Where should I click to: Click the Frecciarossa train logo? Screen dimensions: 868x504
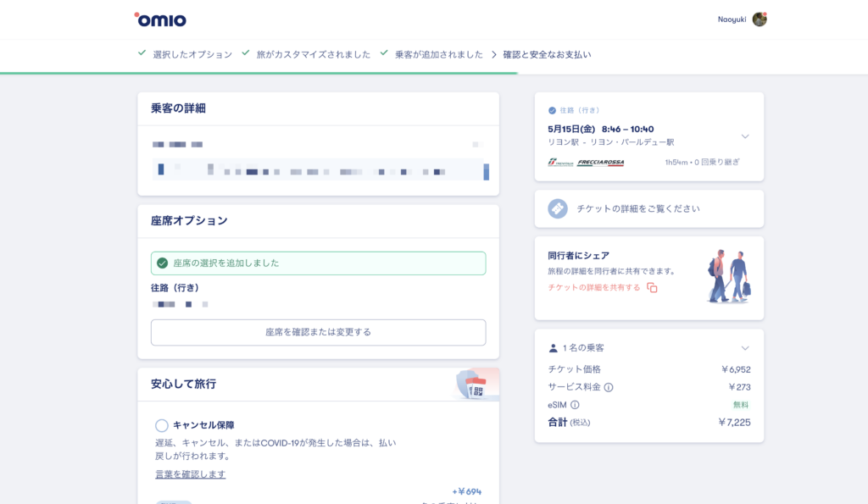(600, 162)
